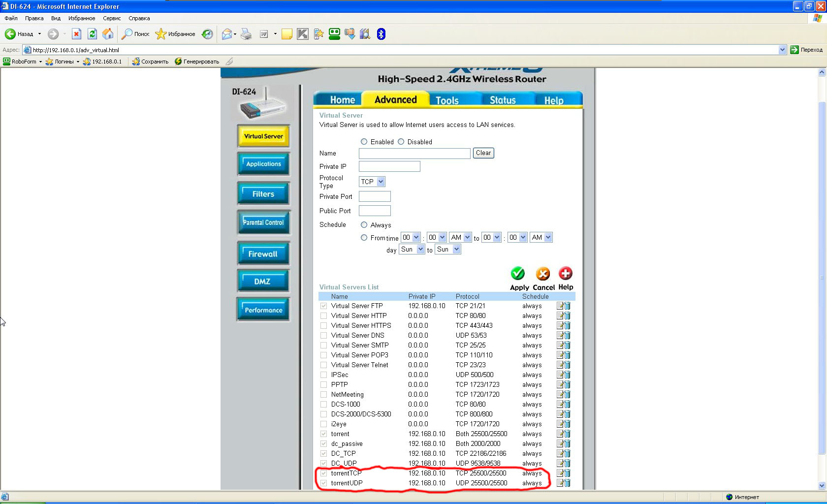This screenshot has width=827, height=504.
Task: Click the orange Cancel icon
Action: pyautogui.click(x=543, y=273)
